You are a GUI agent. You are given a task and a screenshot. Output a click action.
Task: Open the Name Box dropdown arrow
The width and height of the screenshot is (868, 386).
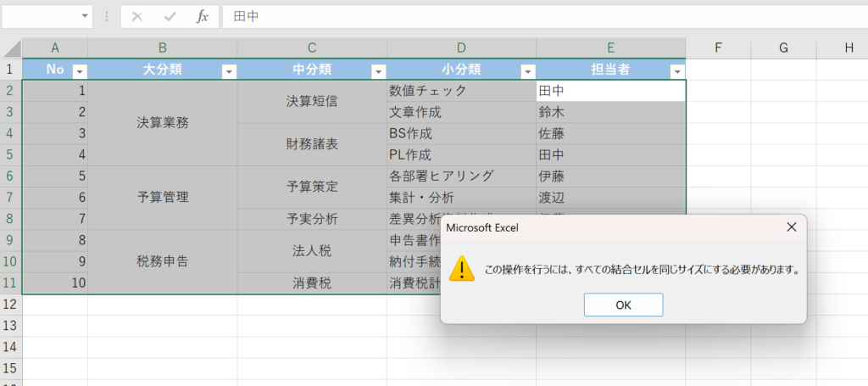[85, 16]
